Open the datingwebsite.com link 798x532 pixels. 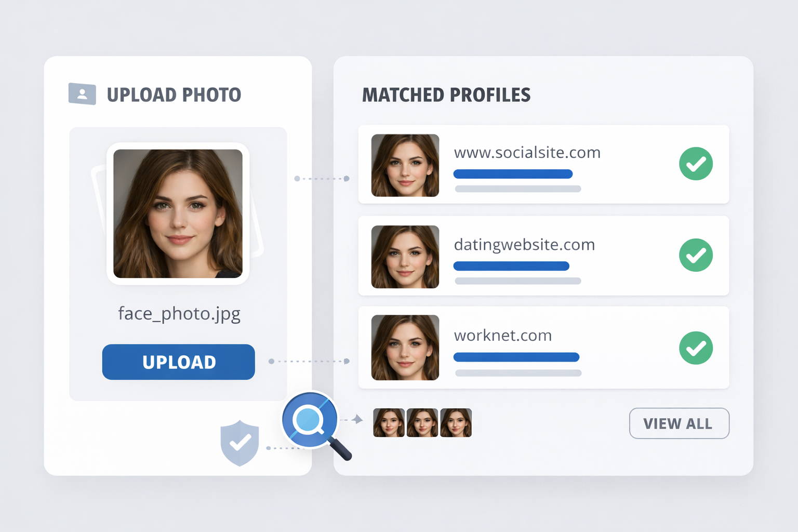[x=524, y=245]
